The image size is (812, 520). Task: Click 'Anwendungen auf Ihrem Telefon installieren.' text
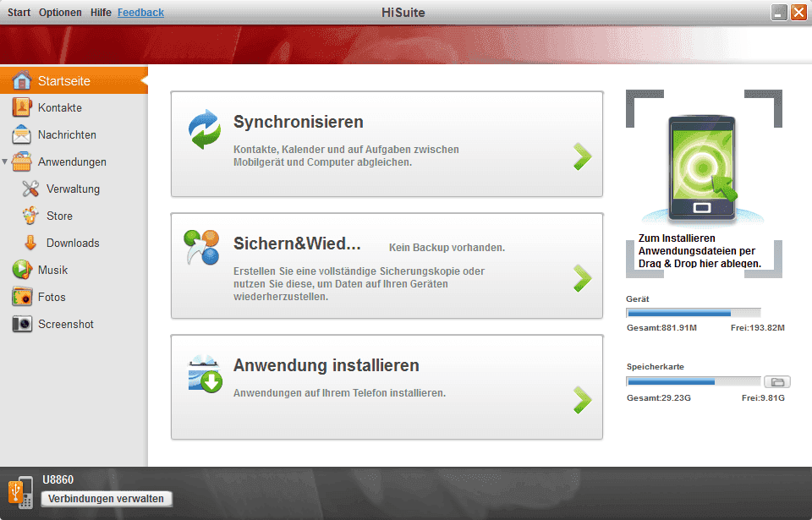pyautogui.click(x=339, y=393)
